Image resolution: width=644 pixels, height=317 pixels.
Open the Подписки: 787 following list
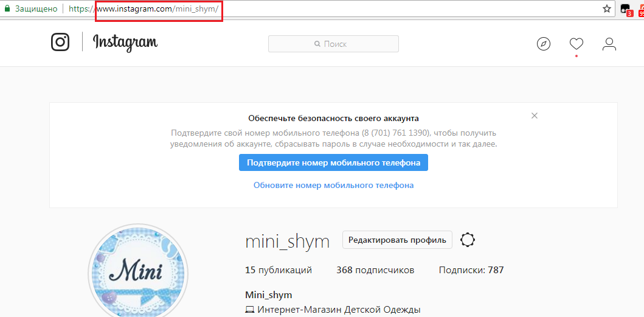point(471,270)
